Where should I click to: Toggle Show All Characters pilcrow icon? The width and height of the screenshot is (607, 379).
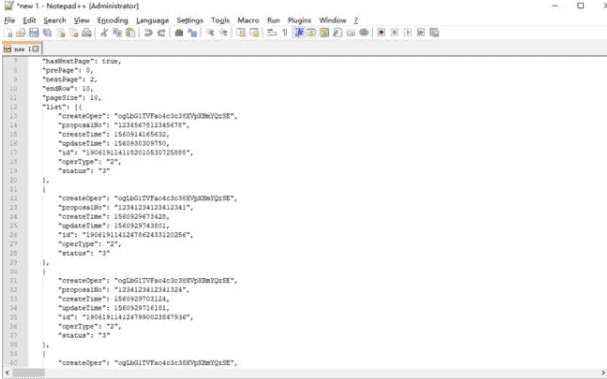285,33
